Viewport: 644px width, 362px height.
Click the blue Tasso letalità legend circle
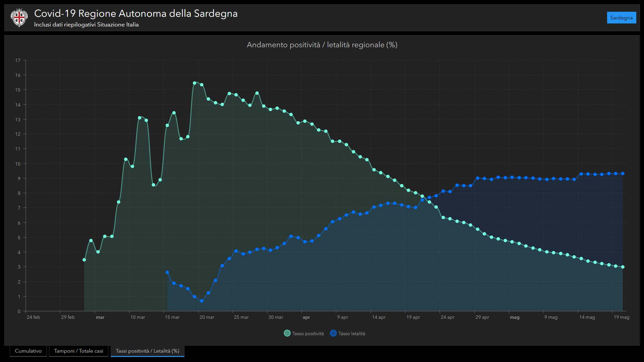click(333, 333)
